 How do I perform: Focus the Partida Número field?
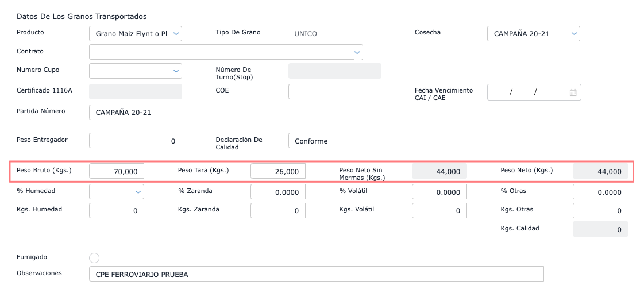[136, 113]
